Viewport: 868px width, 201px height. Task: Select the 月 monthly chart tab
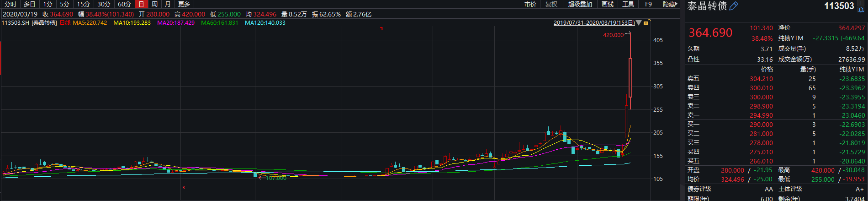tap(168, 4)
